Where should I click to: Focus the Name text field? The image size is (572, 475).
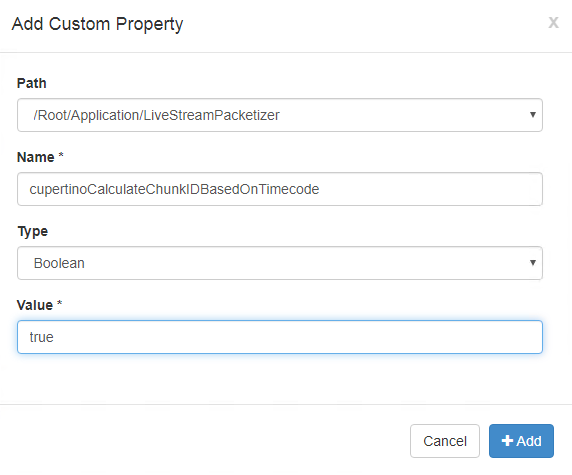click(x=280, y=189)
